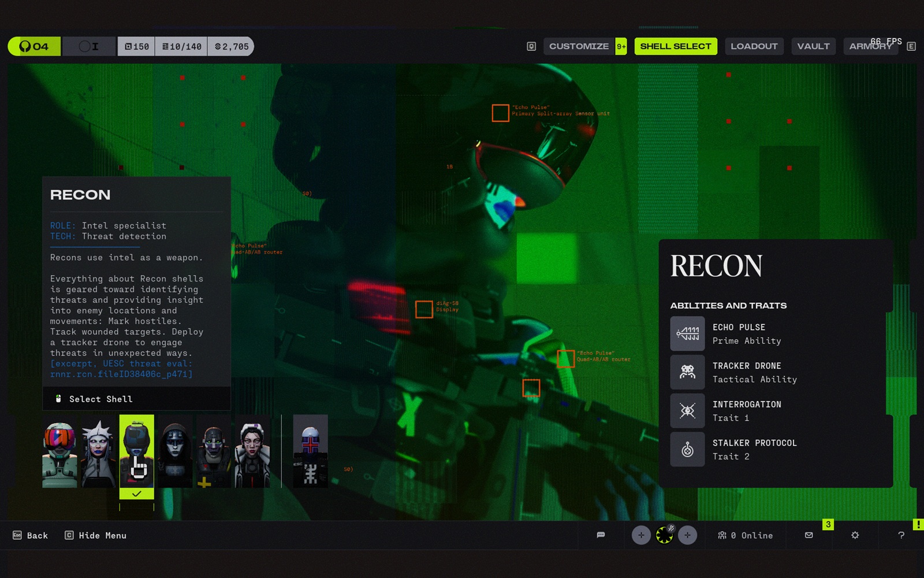Click Hide Menu button

tap(96, 536)
